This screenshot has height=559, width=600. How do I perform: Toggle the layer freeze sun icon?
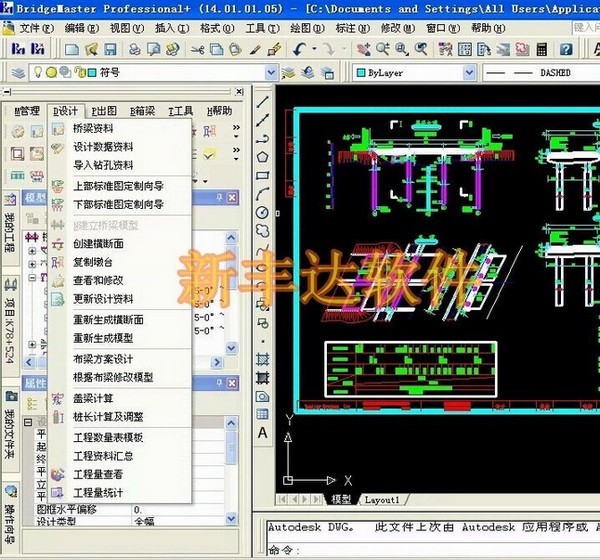click(x=51, y=72)
